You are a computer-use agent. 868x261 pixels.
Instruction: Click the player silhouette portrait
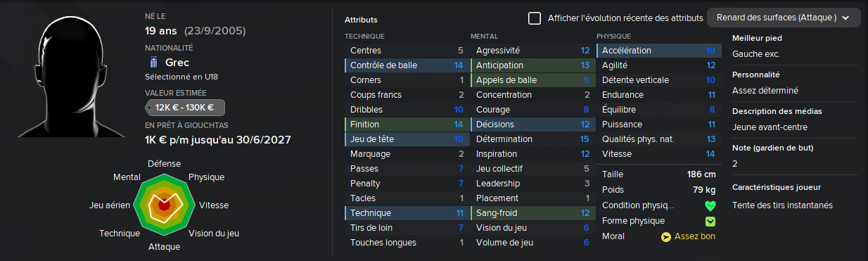click(67, 74)
